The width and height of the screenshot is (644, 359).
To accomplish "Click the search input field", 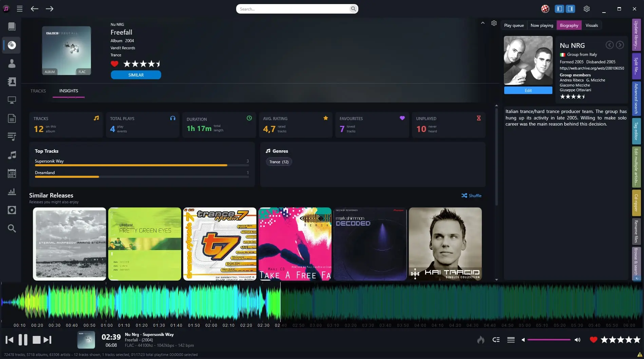I will (x=293, y=9).
